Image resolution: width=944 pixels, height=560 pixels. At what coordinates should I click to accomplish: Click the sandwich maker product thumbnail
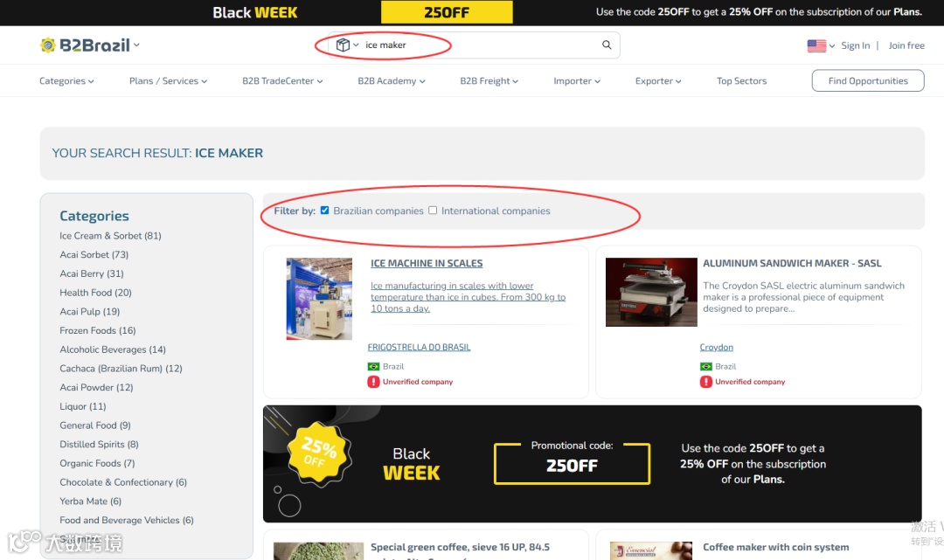point(651,293)
